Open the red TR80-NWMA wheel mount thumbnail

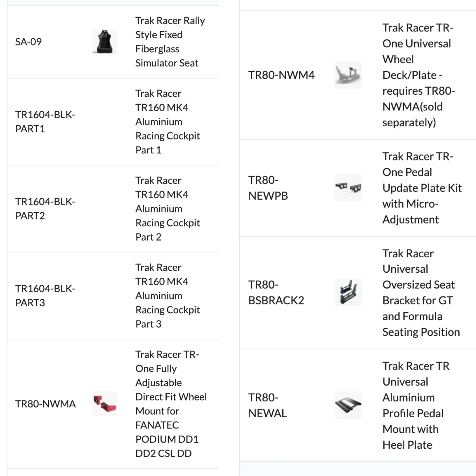(105, 404)
